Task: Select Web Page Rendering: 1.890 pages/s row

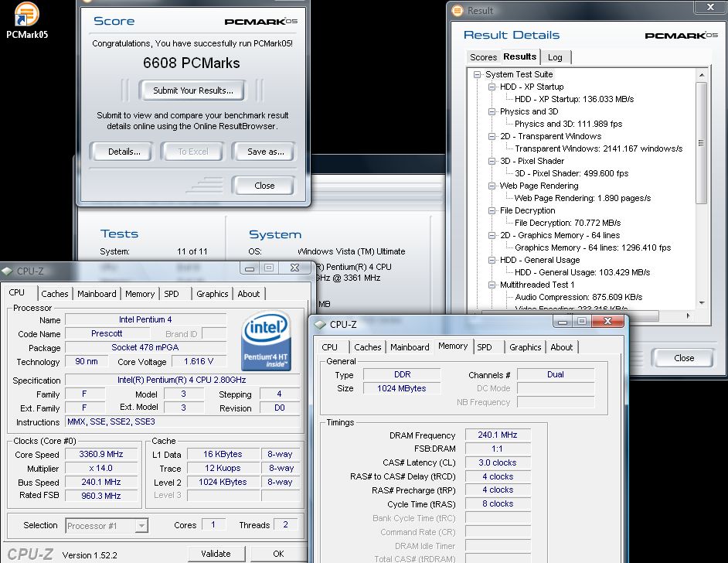Action: 582,198
